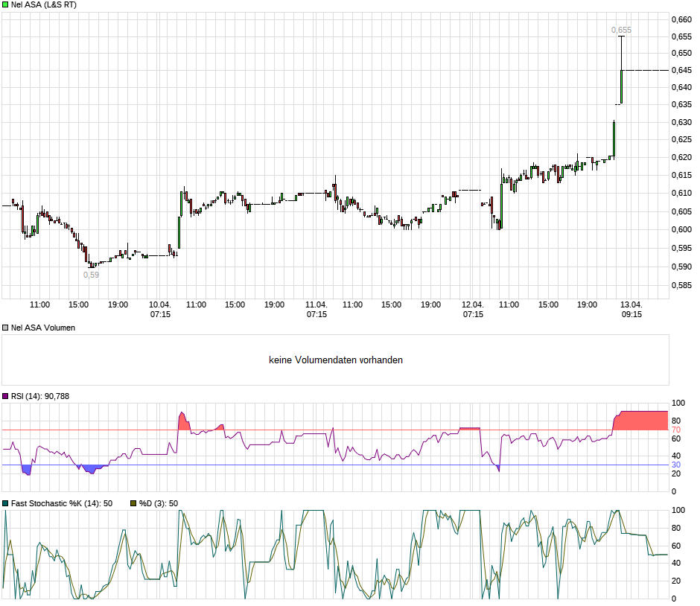Click the green Nel ASA legend square

[x=5, y=5]
